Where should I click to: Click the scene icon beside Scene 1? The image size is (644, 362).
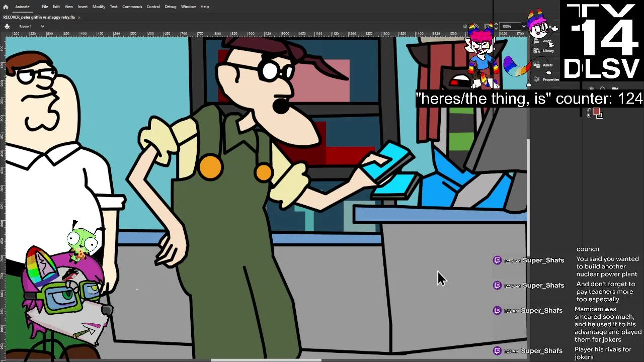7,26
